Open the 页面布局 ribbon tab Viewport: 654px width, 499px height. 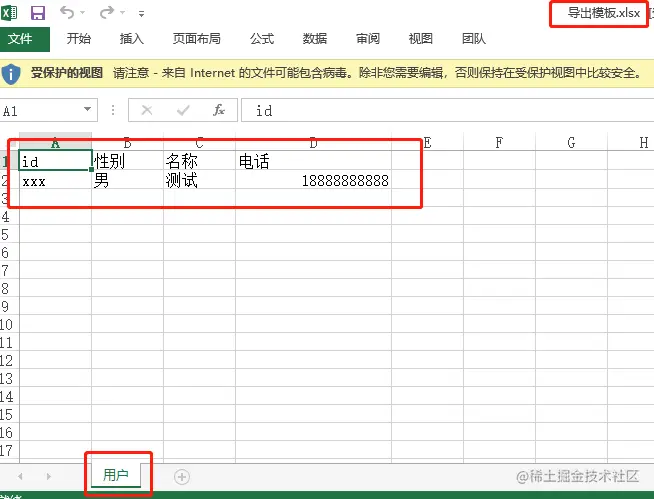click(196, 39)
